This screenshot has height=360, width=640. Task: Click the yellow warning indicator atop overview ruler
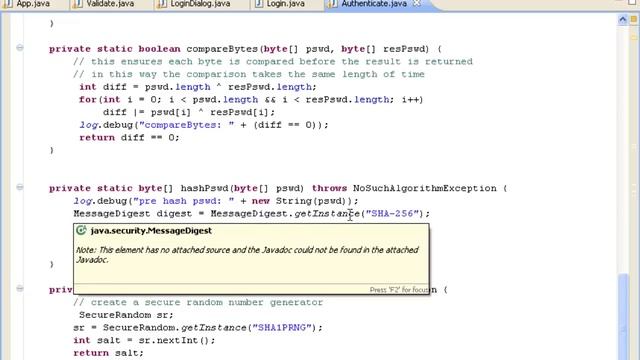click(634, 19)
